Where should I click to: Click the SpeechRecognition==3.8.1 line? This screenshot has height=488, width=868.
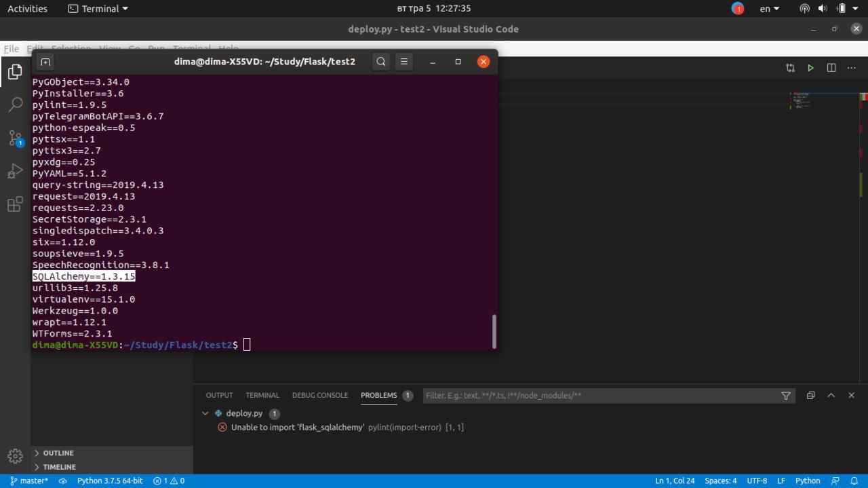click(x=101, y=265)
